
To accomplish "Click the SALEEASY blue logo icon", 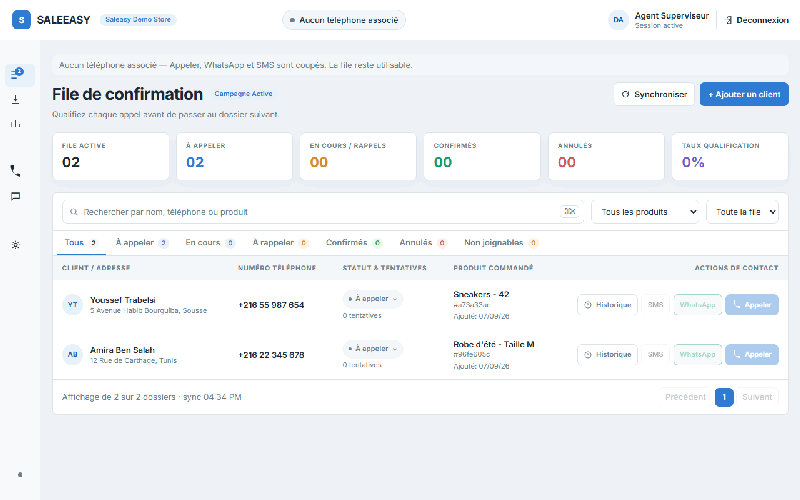I will tap(21, 20).
